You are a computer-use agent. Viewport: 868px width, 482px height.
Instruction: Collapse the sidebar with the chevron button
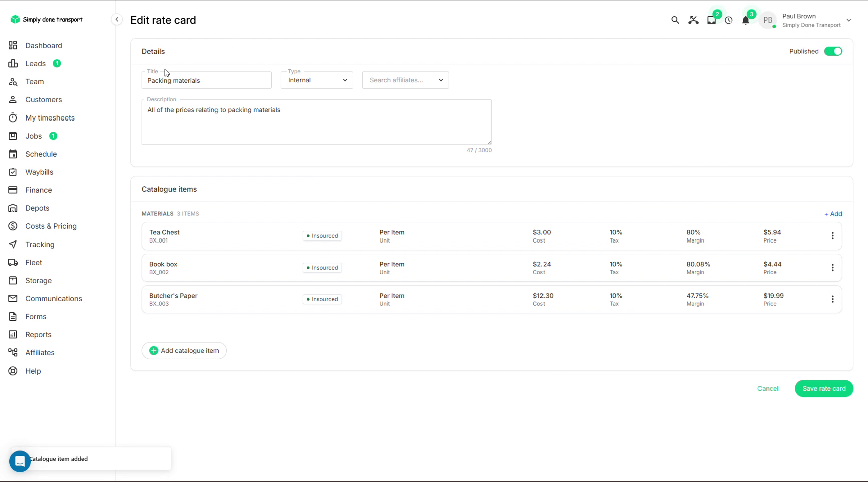(x=117, y=20)
